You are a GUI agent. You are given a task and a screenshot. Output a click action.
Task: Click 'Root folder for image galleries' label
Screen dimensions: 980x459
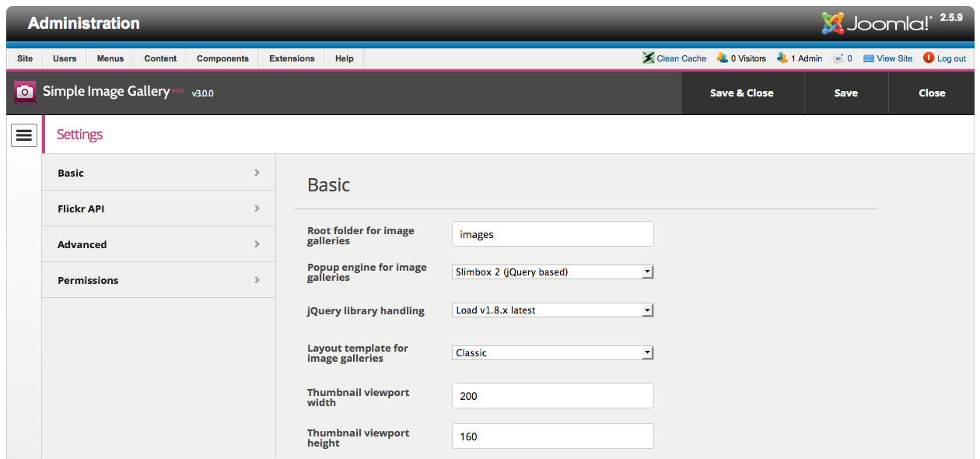pyautogui.click(x=361, y=236)
